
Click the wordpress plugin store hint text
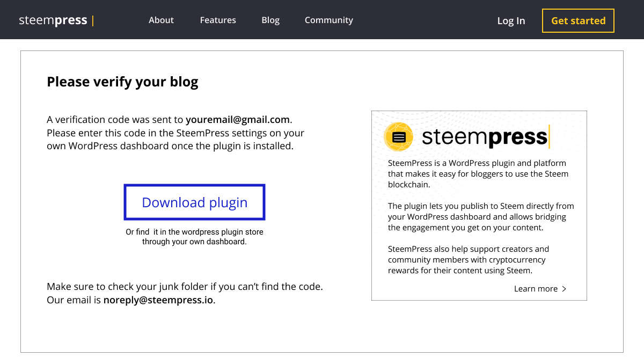pos(194,237)
